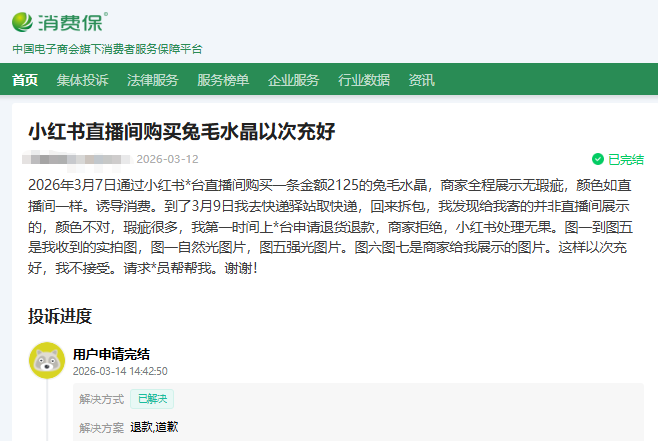
Task: Click the green 已解决 tag
Action: tap(154, 399)
